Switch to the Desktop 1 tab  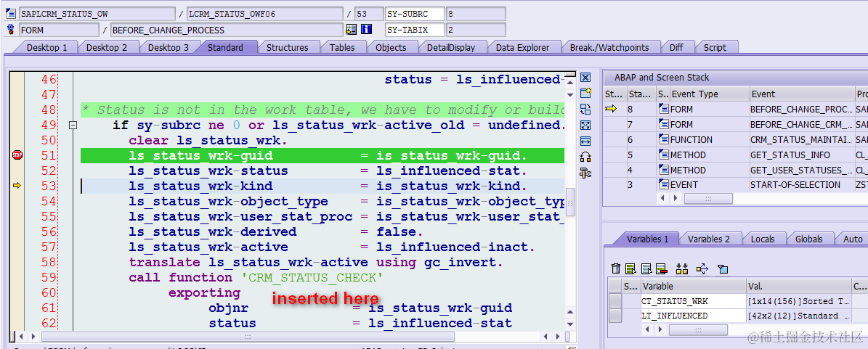47,48
